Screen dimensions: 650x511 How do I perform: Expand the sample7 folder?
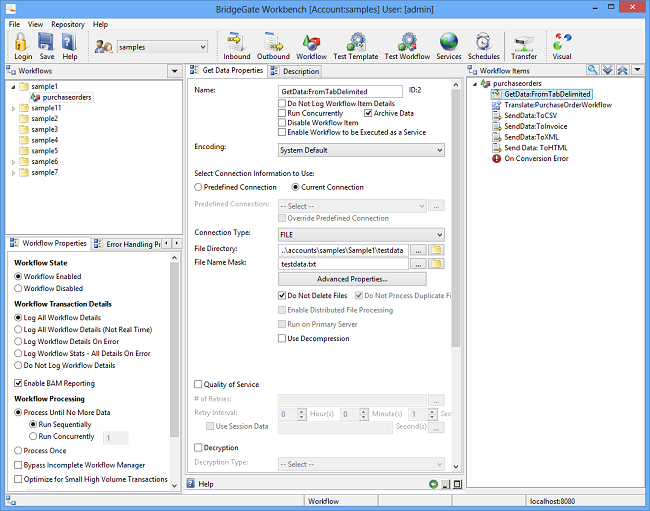coord(13,173)
